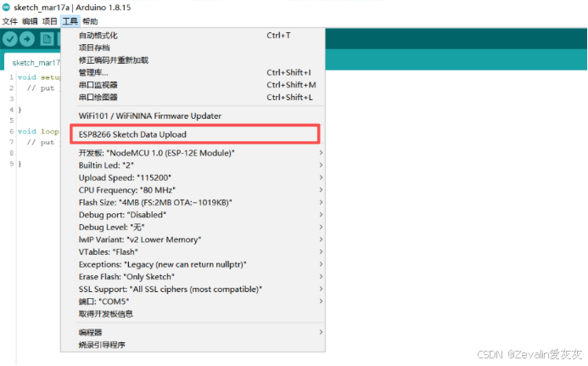Click the Verify checkmark icon
Viewport: 588px width, 366px height.
pos(10,39)
